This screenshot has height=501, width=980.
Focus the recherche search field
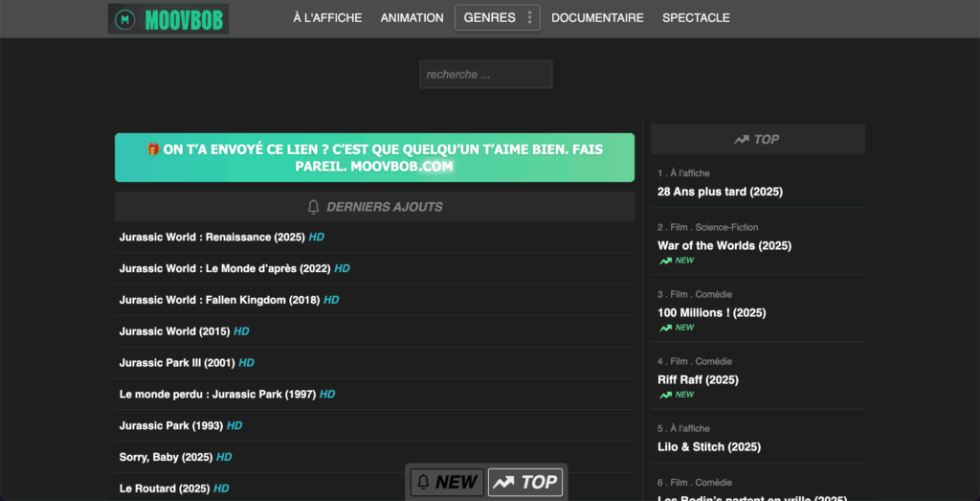coord(485,75)
